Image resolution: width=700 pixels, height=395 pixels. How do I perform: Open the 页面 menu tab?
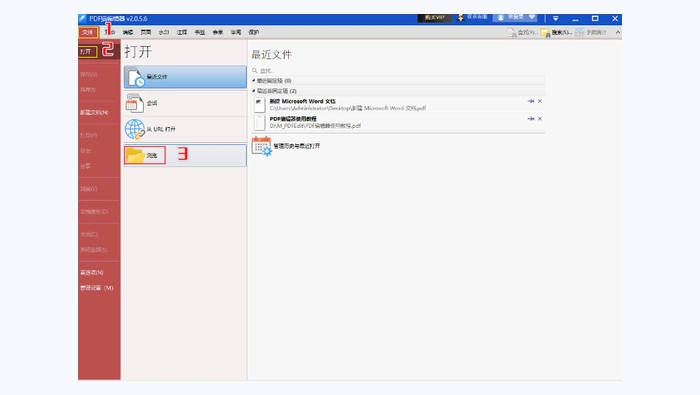point(146,32)
